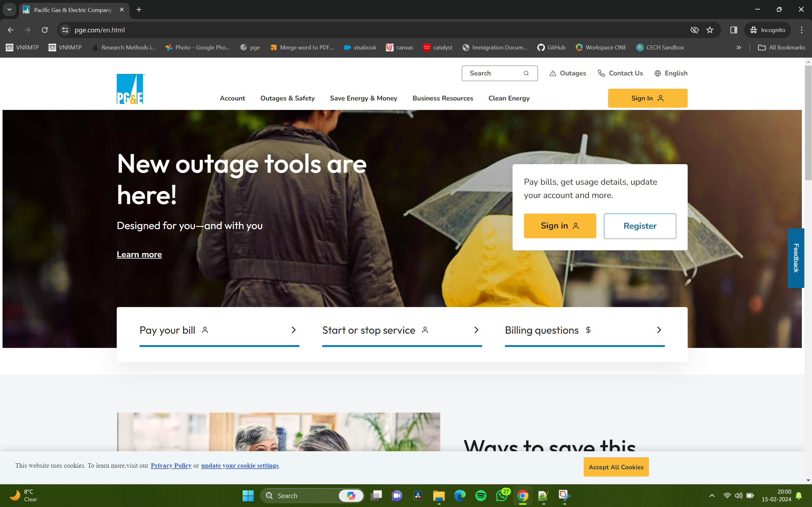Click the site information icon in address bar
The height and width of the screenshot is (507, 812).
point(65,30)
